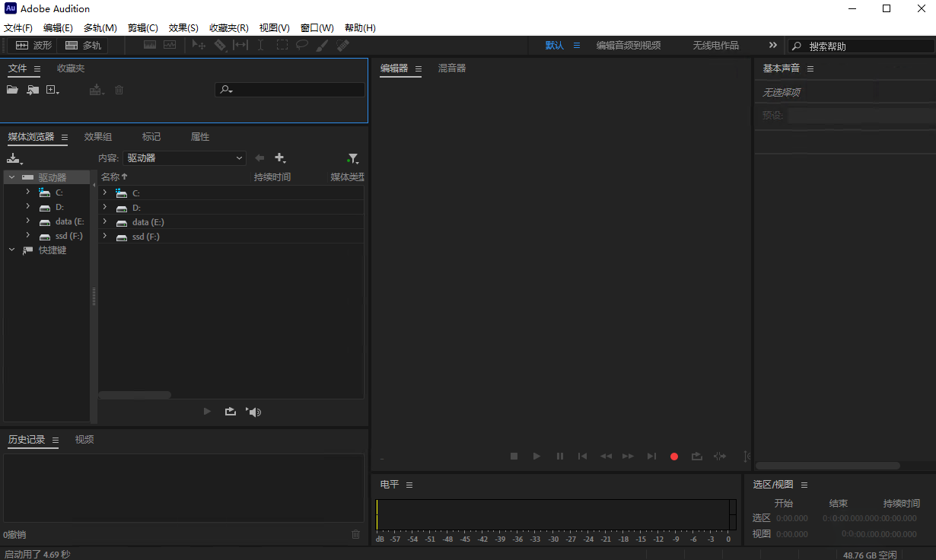Expand D: drive in left tree
Viewport: 936px width, 560px height.
(28, 206)
